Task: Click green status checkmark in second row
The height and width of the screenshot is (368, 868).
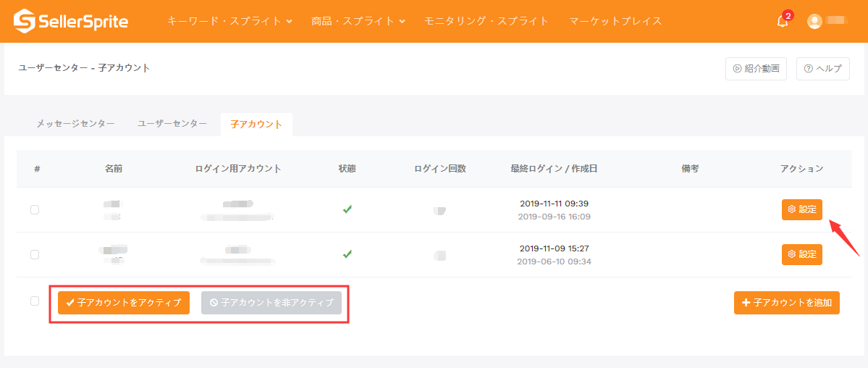Action: [347, 254]
